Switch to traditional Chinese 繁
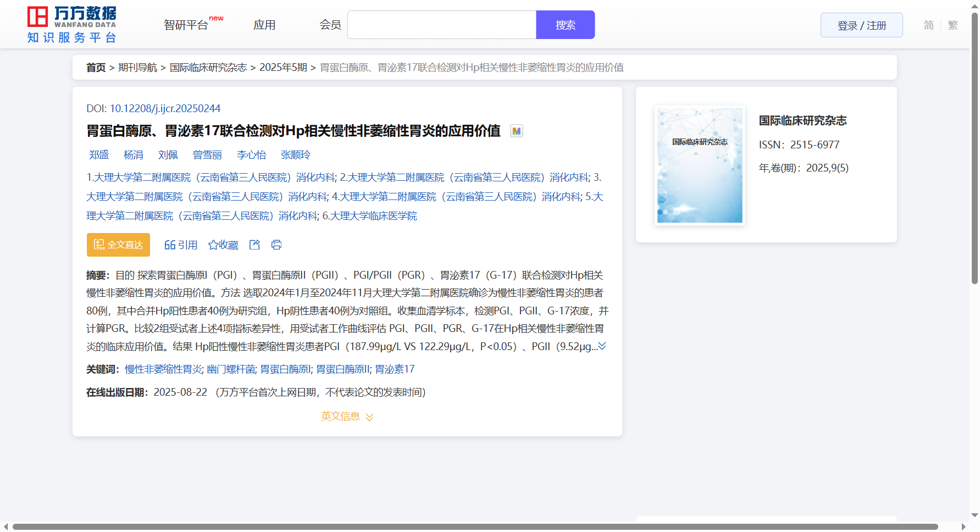980x532 pixels. pos(953,25)
